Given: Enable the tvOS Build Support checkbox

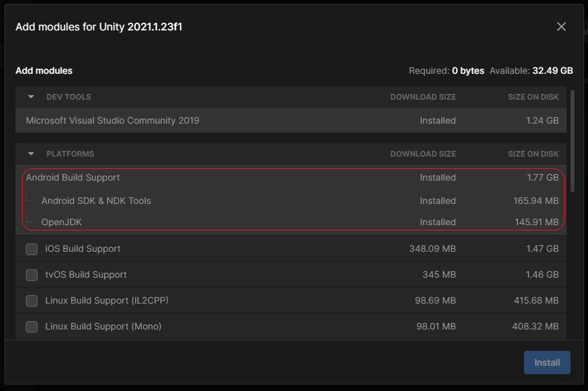Looking at the screenshot, I should pos(32,274).
